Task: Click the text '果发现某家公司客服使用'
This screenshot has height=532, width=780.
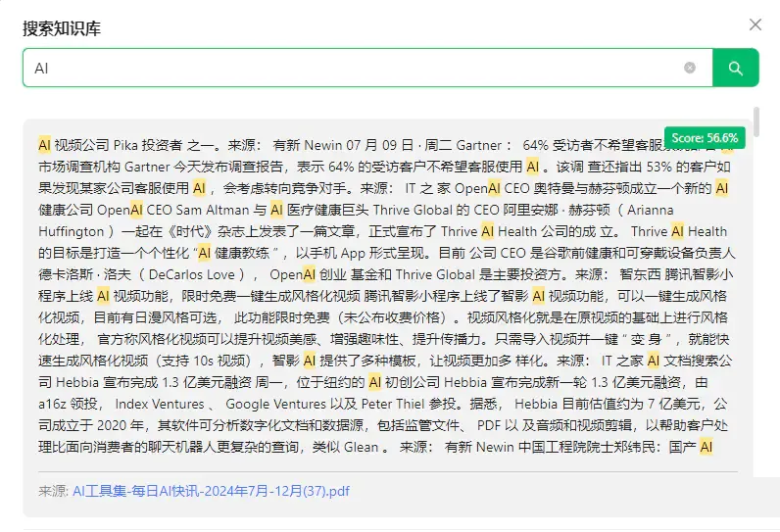Action: (114, 188)
